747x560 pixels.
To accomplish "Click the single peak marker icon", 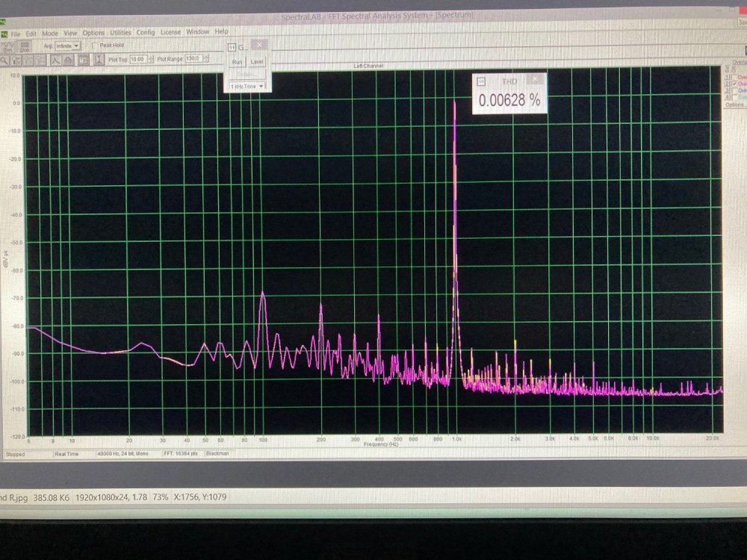I will click(x=55, y=60).
